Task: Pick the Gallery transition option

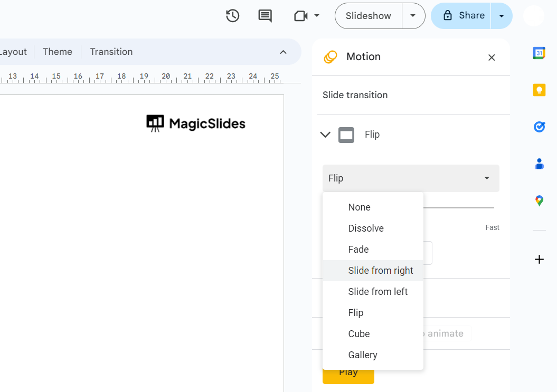Action: pyautogui.click(x=363, y=355)
